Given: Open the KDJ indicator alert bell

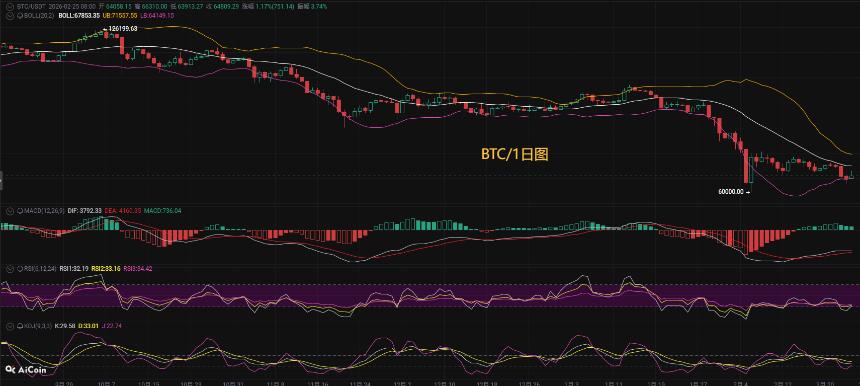Looking at the screenshot, I should (x=20, y=326).
